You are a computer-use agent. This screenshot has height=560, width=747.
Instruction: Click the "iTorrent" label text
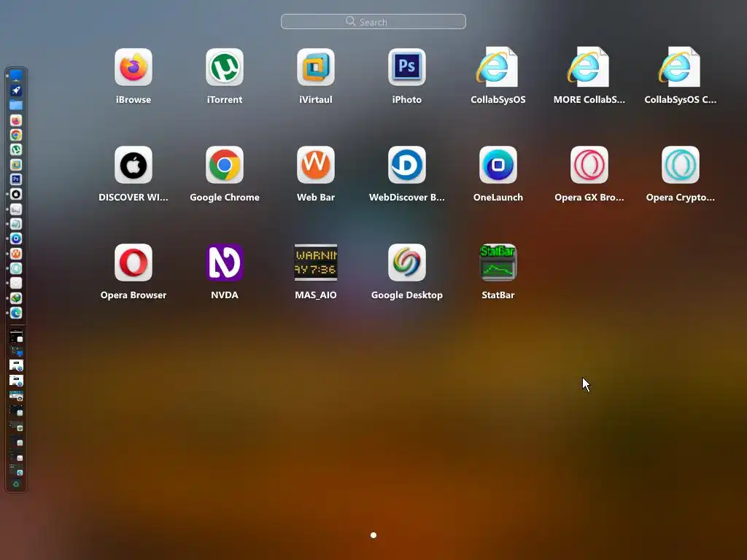pyautogui.click(x=225, y=99)
